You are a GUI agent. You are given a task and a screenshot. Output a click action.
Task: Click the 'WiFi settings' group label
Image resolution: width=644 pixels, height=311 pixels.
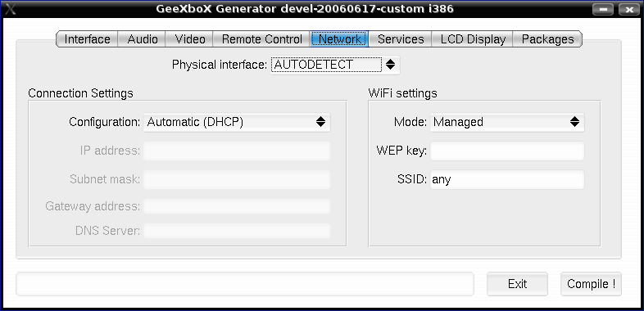402,93
